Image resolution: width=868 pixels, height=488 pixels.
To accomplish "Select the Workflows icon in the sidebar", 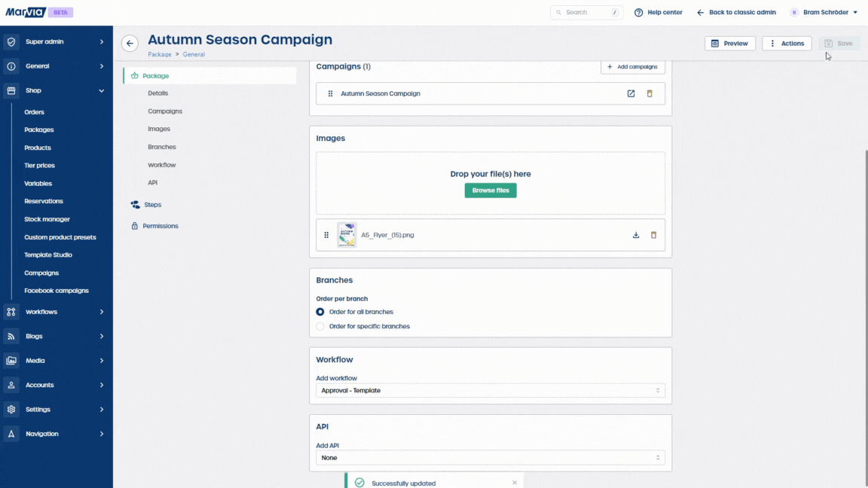I will 11,311.
